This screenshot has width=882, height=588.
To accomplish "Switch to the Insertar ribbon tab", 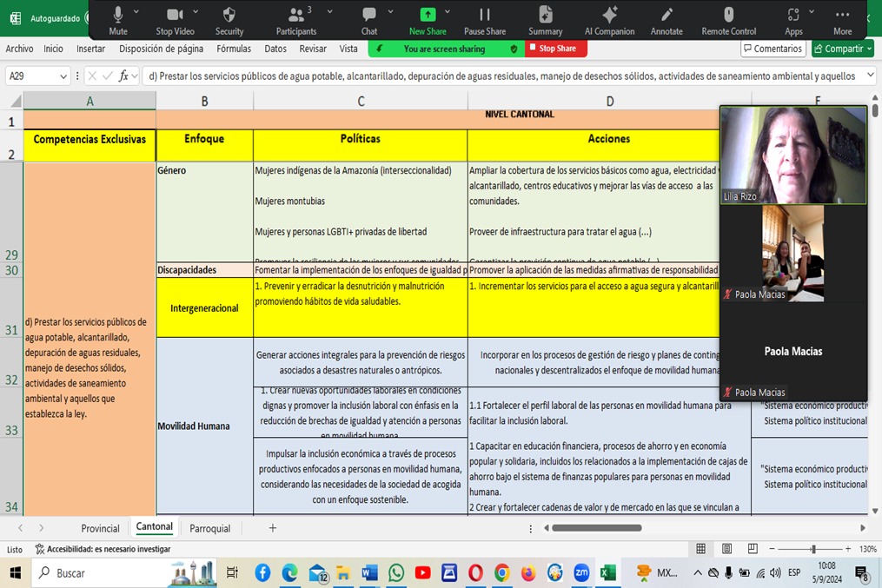I will (x=90, y=49).
